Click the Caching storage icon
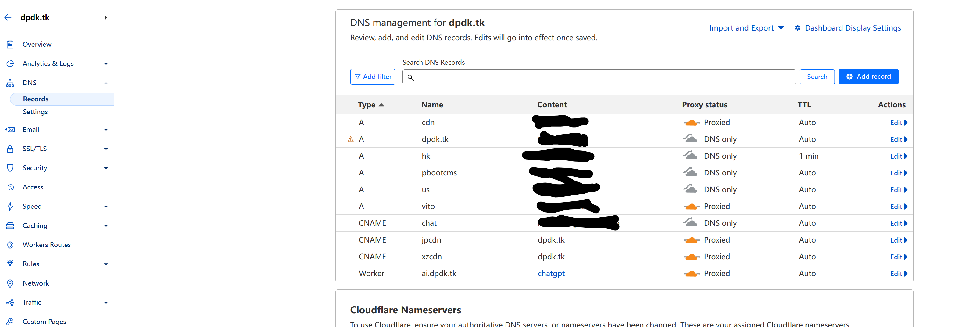Screen dimensions: 980x327 pos(10,226)
